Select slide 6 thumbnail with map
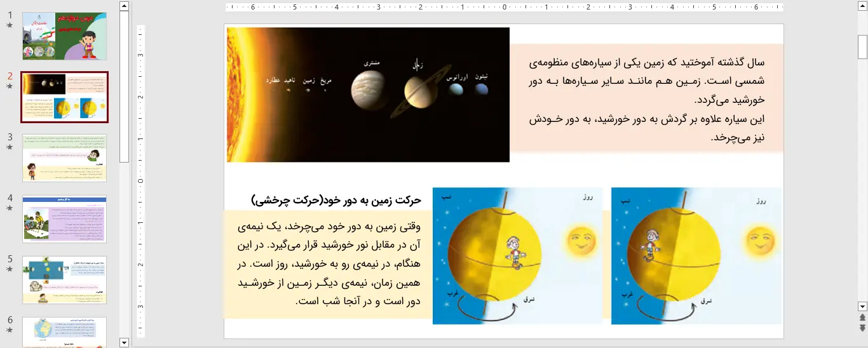 click(64, 332)
